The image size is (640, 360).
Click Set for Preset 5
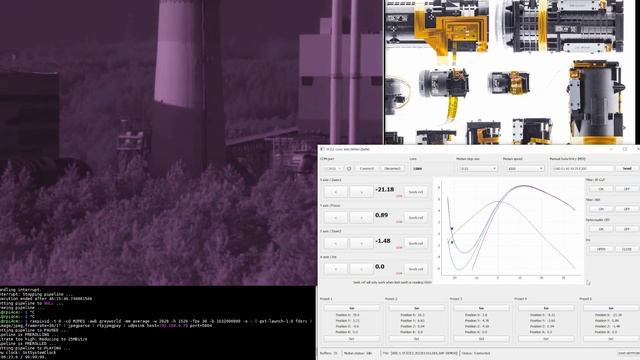pos(611,339)
